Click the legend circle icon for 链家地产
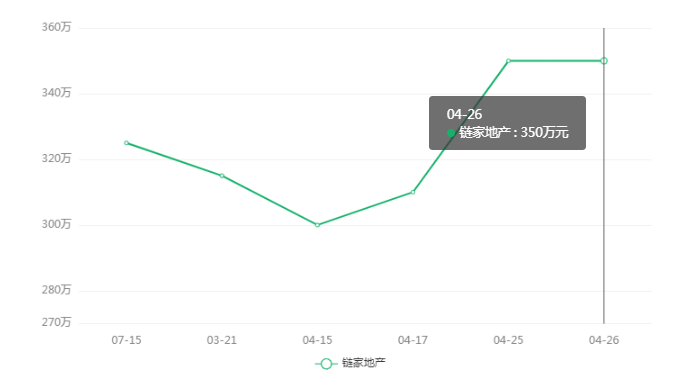 pos(326,364)
